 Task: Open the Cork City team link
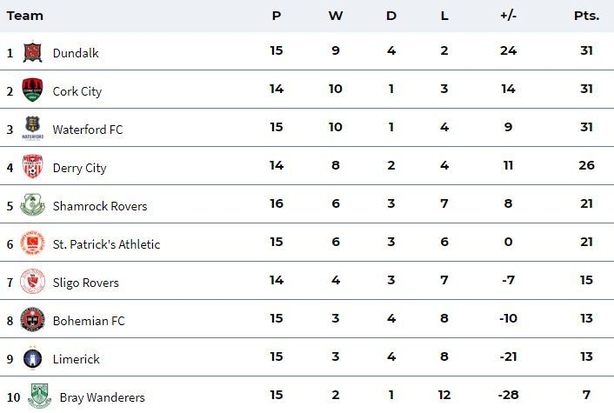[x=77, y=91]
